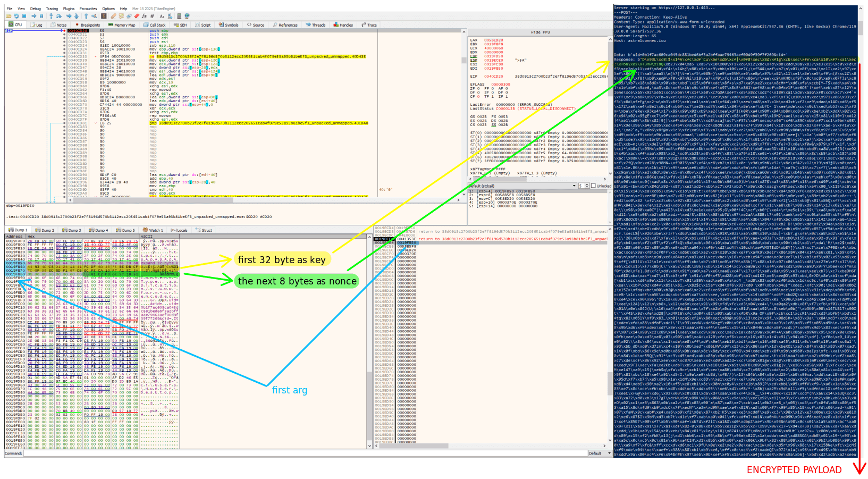Pause execution using the pause icon
The image size is (868, 479).
(x=41, y=16)
